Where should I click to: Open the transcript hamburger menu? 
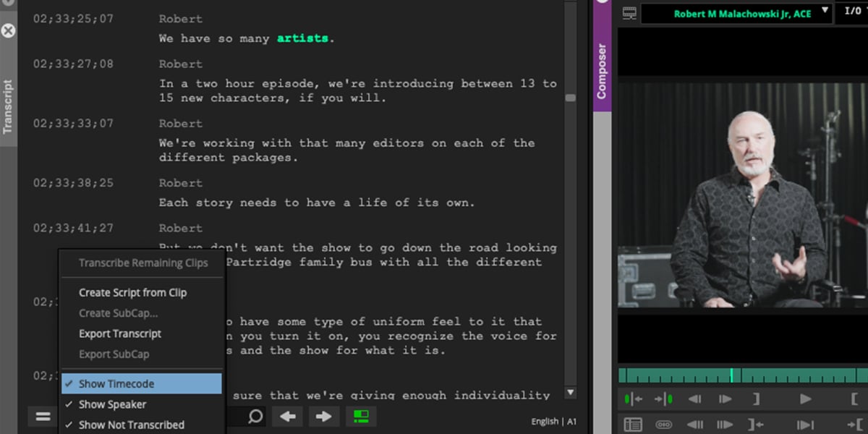pyautogui.click(x=42, y=416)
